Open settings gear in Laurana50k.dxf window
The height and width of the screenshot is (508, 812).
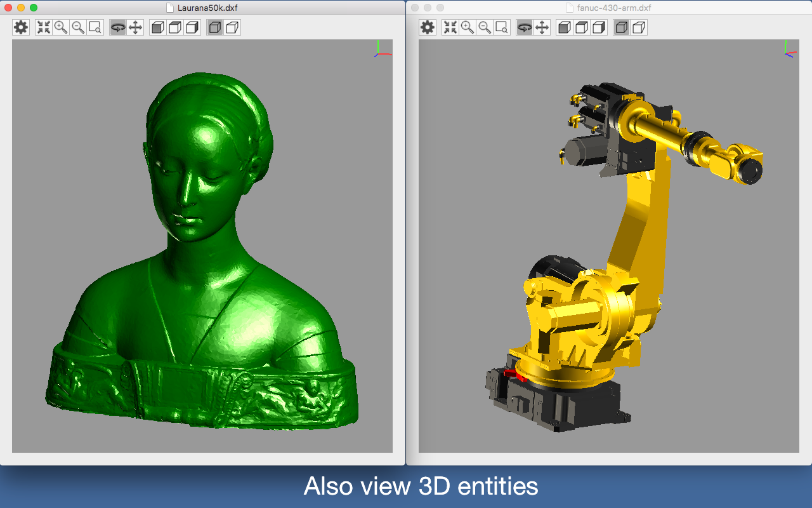pyautogui.click(x=21, y=27)
